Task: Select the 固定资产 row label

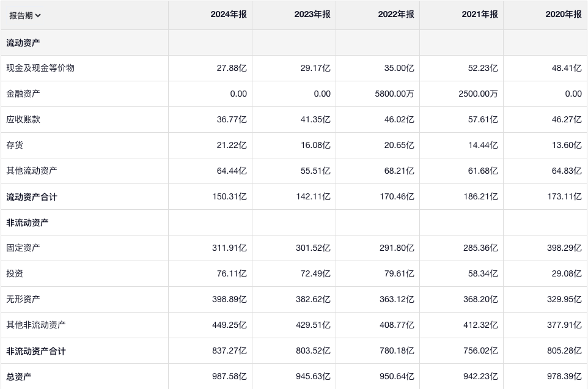Action: point(23,248)
